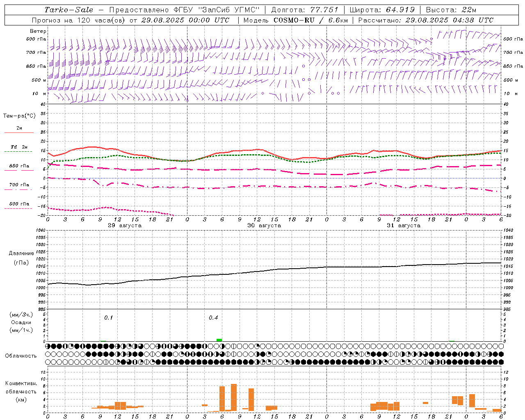Select the "Долгота: 77.751" header field
The width and height of the screenshot is (525, 420).
coord(305,10)
